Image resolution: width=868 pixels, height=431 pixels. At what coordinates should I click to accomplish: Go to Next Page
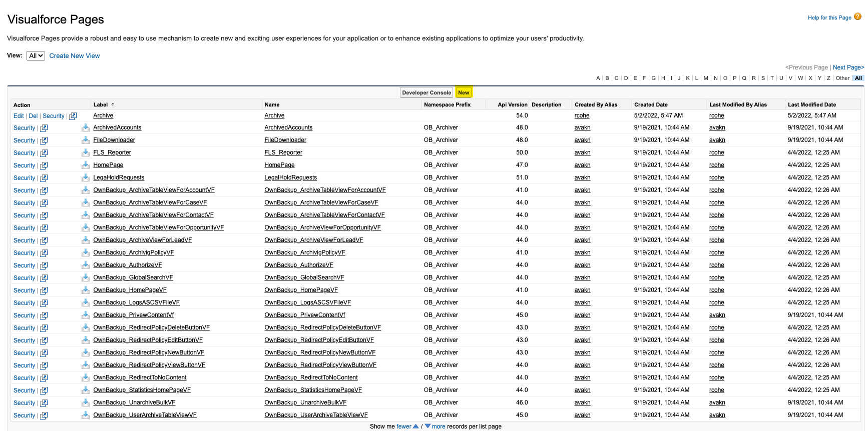(x=848, y=67)
